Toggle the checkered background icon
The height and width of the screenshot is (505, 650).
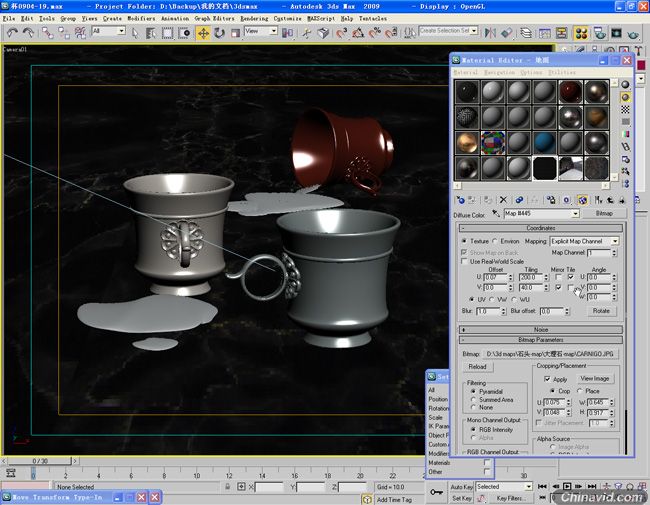(x=625, y=109)
